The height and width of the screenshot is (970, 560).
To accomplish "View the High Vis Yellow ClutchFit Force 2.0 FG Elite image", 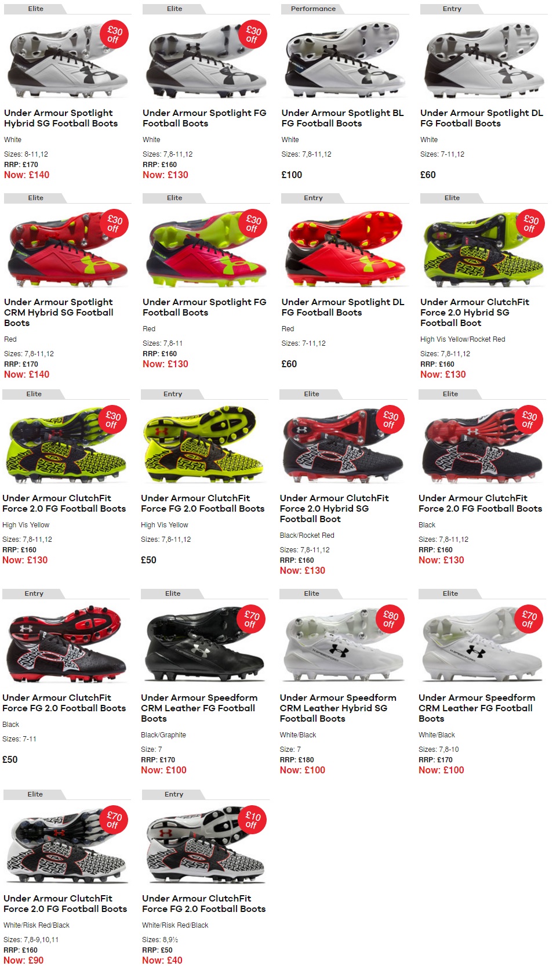I will point(66,446).
